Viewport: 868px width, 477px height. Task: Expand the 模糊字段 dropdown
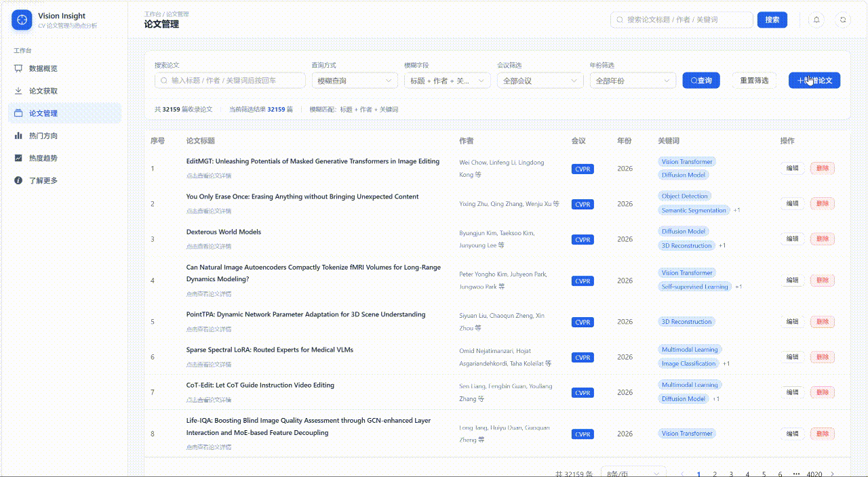(448, 81)
